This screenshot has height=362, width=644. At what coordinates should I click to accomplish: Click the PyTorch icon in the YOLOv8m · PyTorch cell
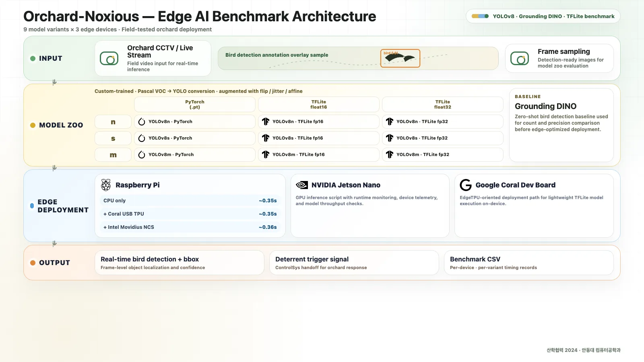click(x=142, y=155)
